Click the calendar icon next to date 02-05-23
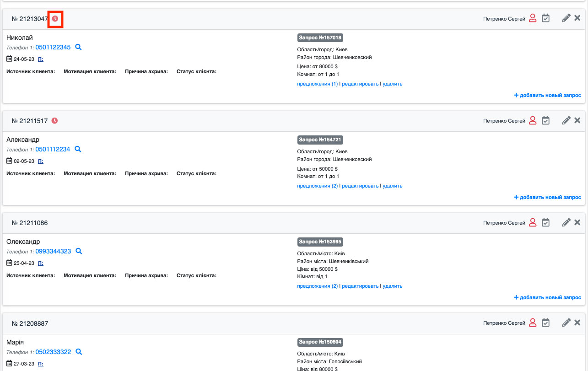Screen dimensions: 588x371 [x=10, y=161]
